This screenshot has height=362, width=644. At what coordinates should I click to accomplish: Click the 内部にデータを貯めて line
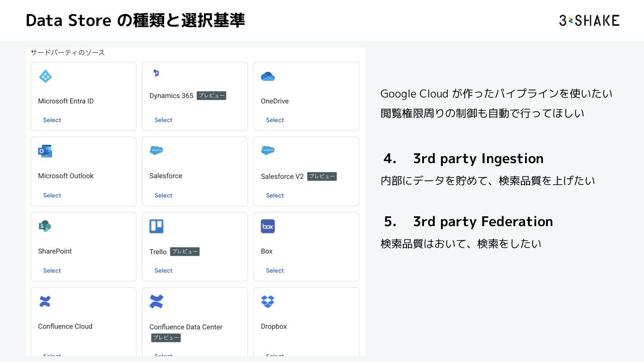(x=488, y=181)
